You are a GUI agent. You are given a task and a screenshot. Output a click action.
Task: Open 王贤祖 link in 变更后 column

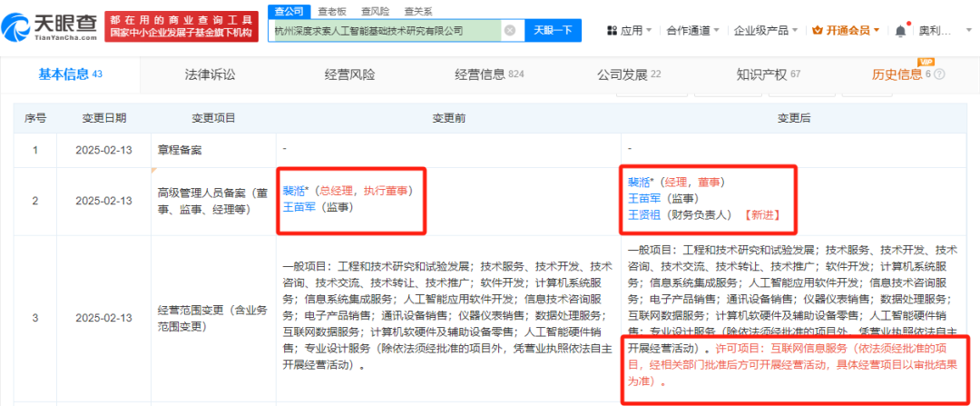pos(644,214)
